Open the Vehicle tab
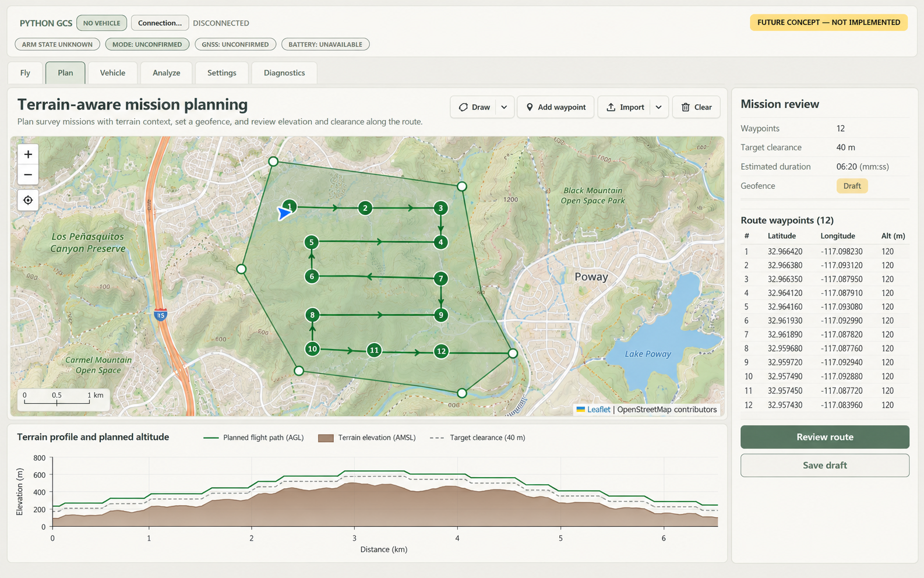Viewport: 924px width, 578px height. 112,73
